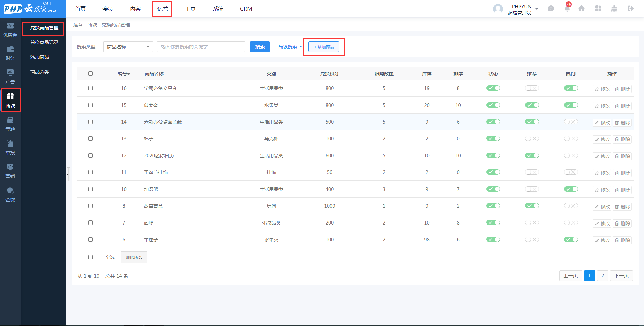Open the 优惠券 coupon sidebar icon
This screenshot has height=326, width=644.
click(10, 30)
